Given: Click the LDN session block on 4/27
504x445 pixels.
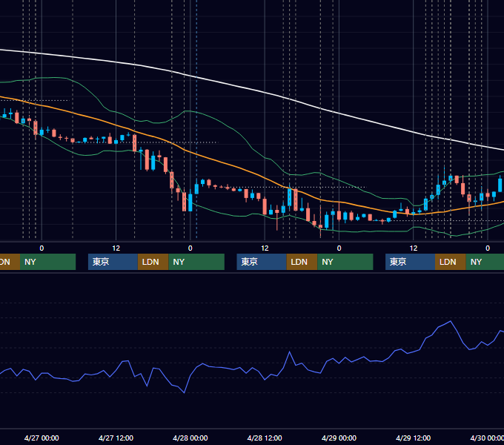Looking at the screenshot, I should coord(153,262).
